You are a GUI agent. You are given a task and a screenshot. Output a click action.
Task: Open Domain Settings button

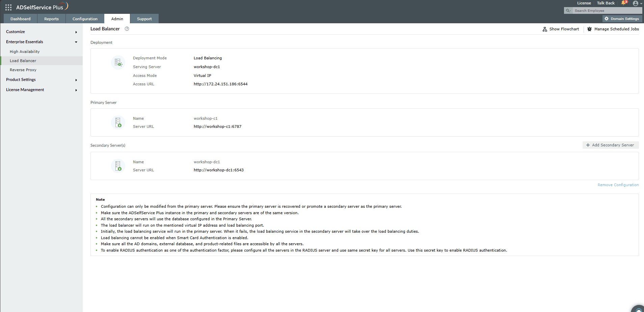coord(622,19)
